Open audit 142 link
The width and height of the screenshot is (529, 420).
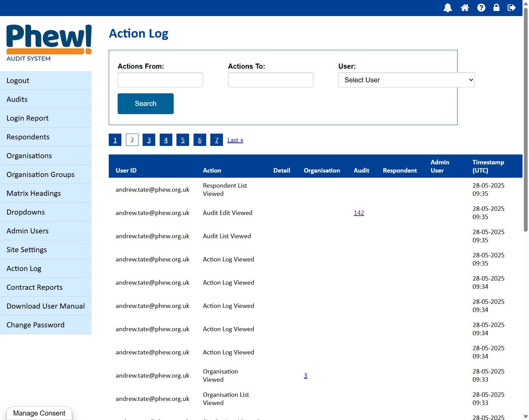pyautogui.click(x=359, y=213)
